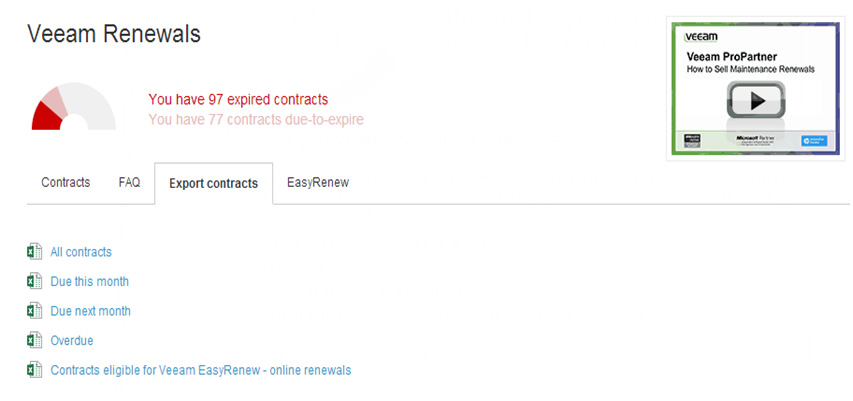Click Excel icon beside Due next month
The height and width of the screenshot is (401, 853).
point(34,311)
